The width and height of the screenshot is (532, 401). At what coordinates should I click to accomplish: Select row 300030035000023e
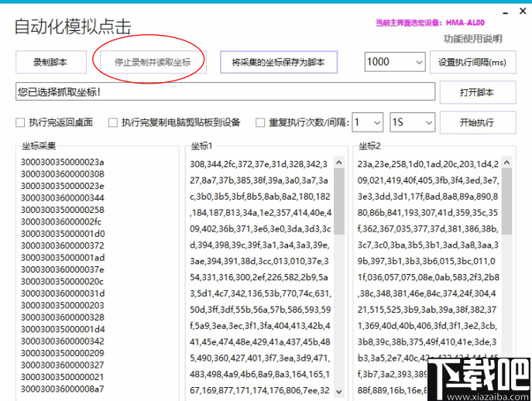pos(63,186)
